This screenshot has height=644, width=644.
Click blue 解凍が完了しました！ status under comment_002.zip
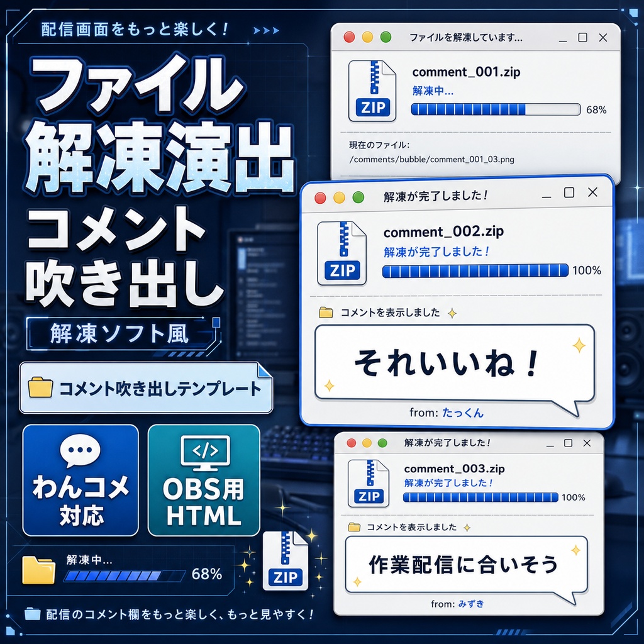tap(436, 252)
